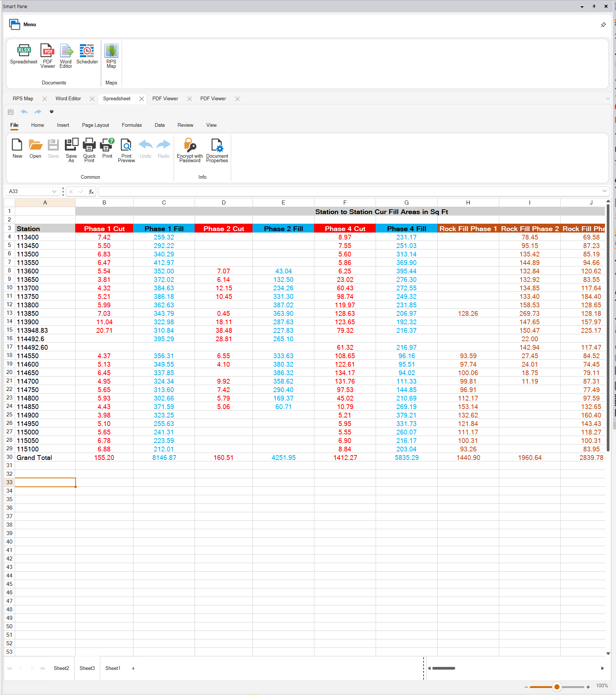Click the Quick Print icon
The width and height of the screenshot is (616, 695).
pos(89,150)
